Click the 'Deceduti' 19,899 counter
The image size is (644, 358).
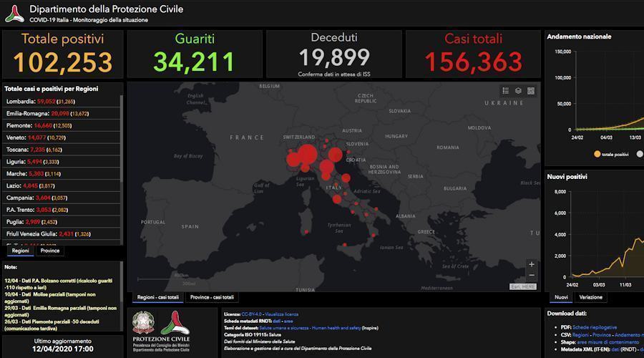pos(334,54)
